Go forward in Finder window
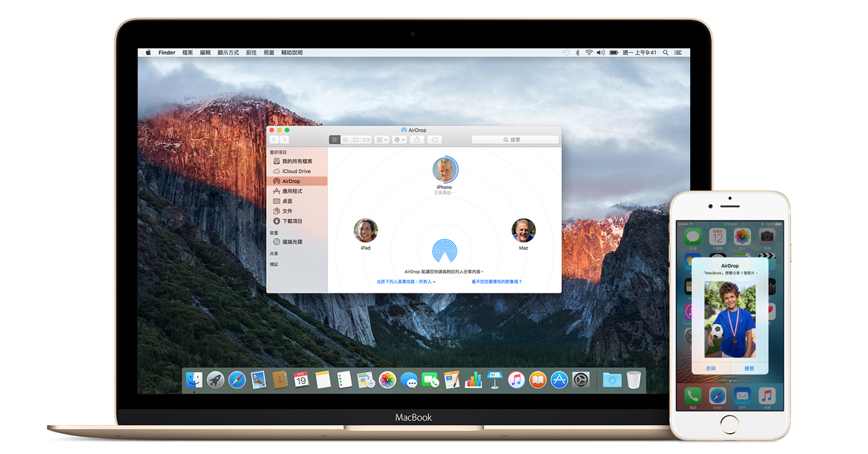This screenshot has width=868, height=454. [x=284, y=140]
